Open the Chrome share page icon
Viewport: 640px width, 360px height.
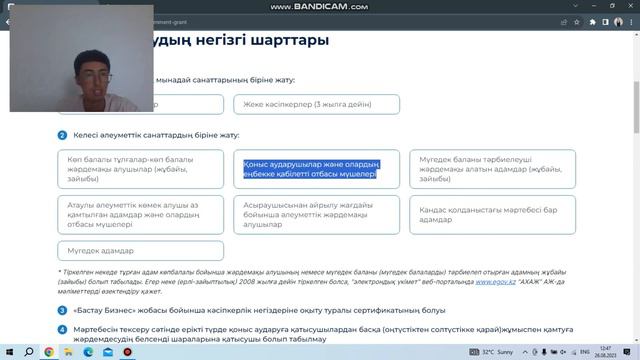564,22
